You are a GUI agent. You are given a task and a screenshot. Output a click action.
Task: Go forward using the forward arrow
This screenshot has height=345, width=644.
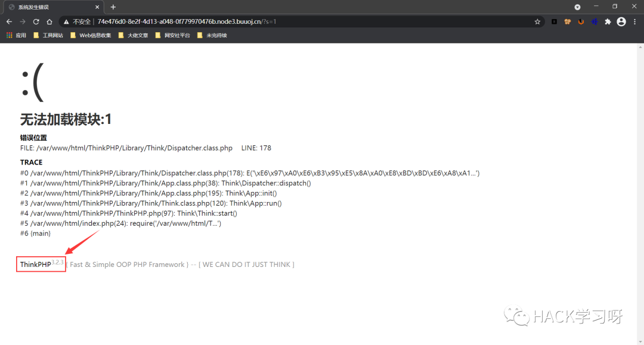pos(23,21)
